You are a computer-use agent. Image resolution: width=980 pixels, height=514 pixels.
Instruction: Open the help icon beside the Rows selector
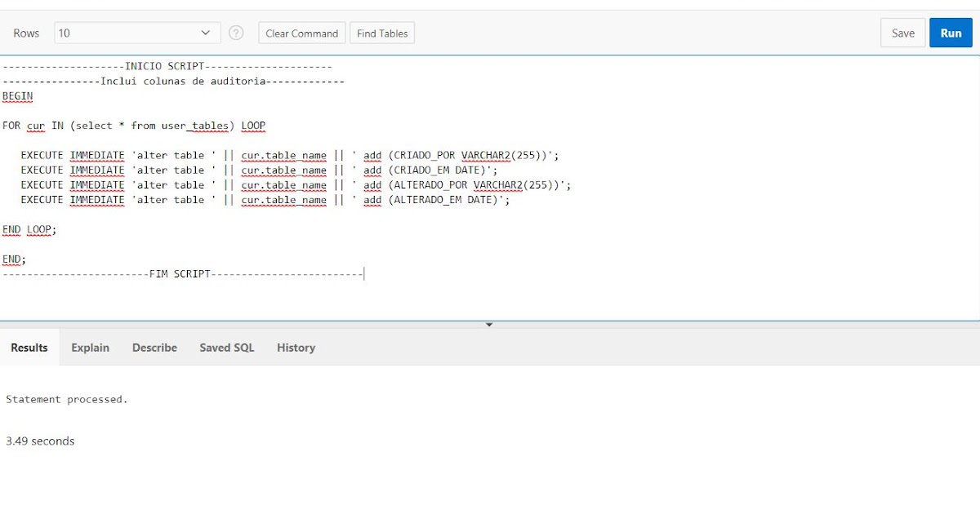(236, 33)
